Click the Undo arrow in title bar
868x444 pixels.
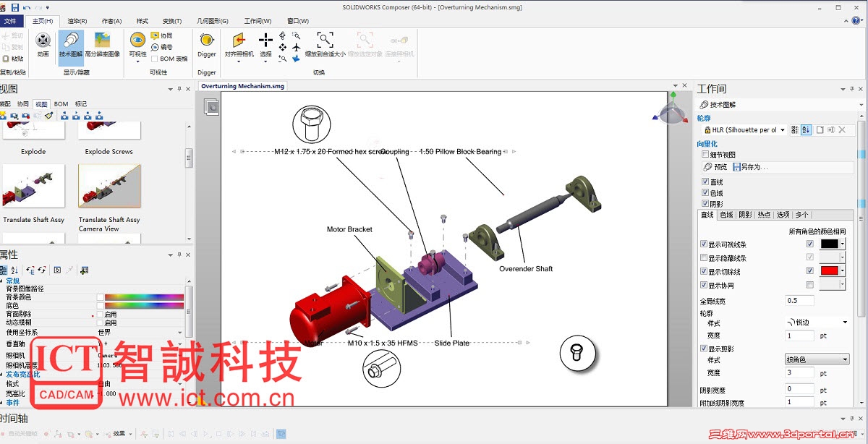[27, 7]
